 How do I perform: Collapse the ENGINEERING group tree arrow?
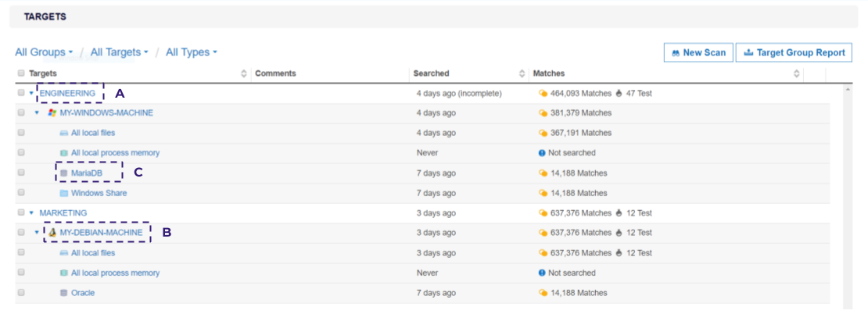click(32, 94)
